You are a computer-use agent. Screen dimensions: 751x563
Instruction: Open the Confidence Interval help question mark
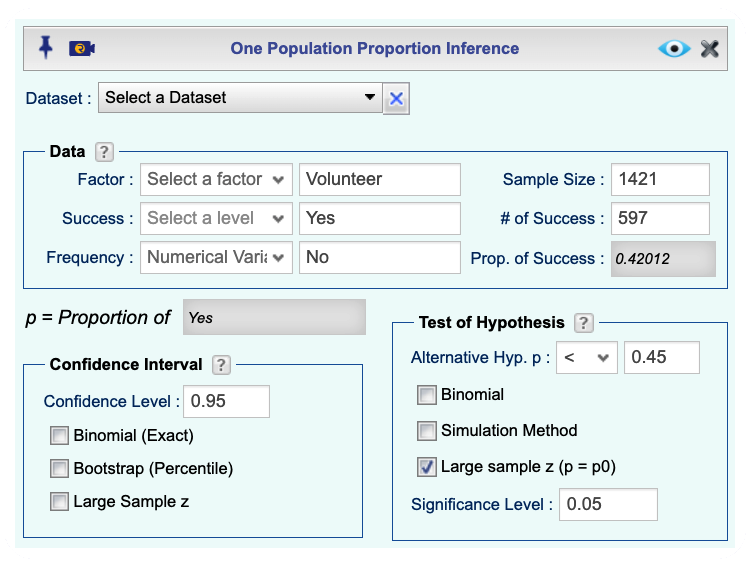tap(221, 365)
